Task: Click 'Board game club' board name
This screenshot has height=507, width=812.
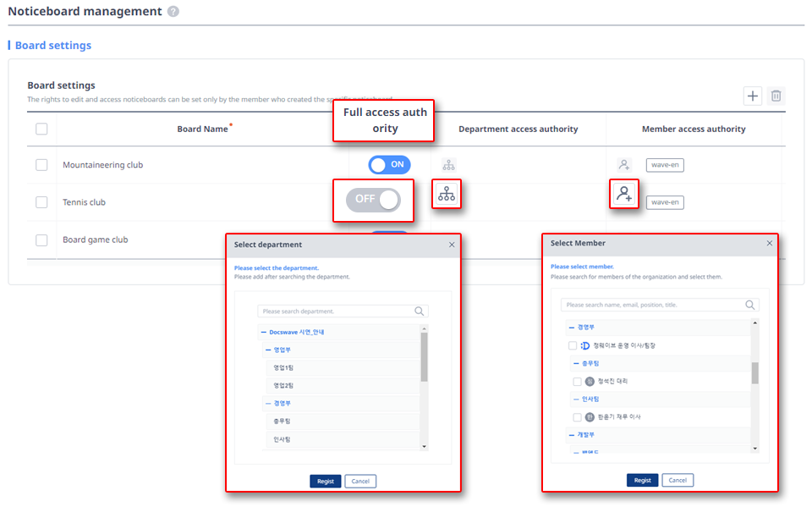Action: point(96,240)
